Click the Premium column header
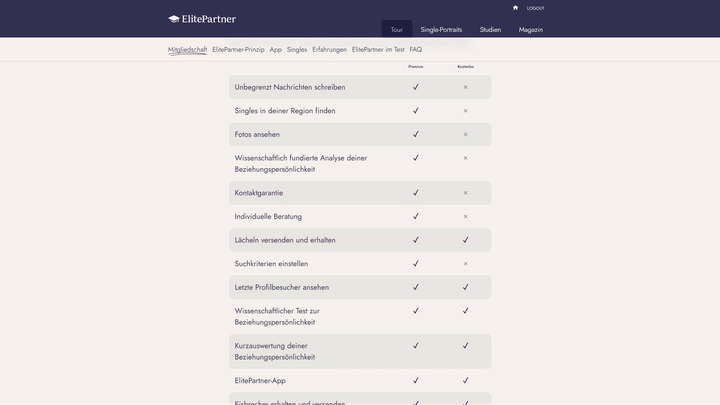This screenshot has width=720, height=405. [x=416, y=67]
